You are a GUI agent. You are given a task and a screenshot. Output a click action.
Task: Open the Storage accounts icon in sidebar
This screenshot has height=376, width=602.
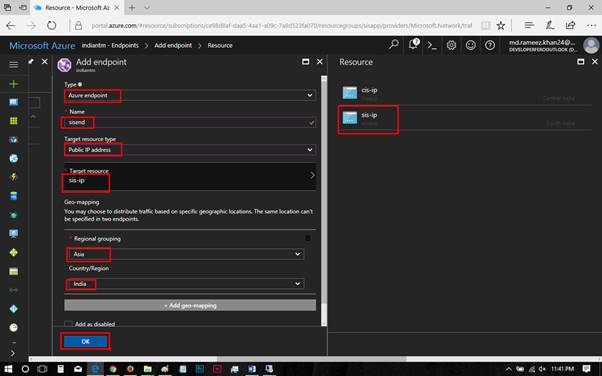point(13,272)
